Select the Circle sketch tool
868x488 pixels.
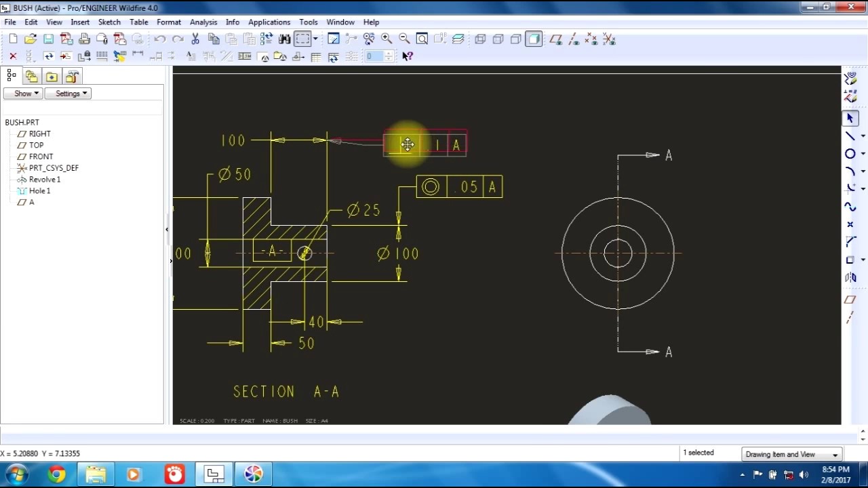pos(850,154)
